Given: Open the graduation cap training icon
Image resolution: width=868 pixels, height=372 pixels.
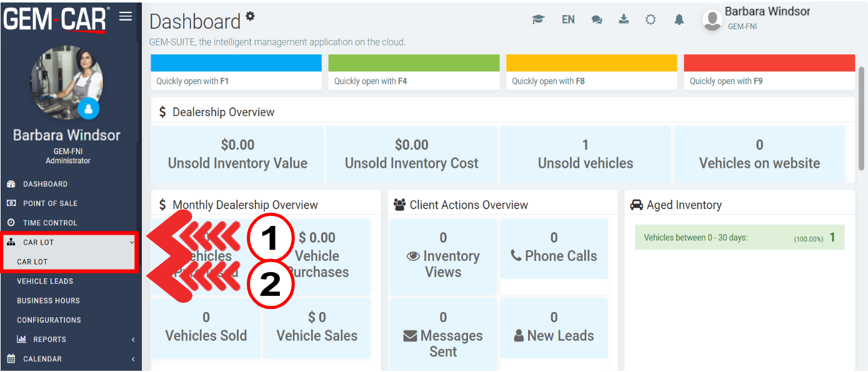Looking at the screenshot, I should click(x=538, y=20).
